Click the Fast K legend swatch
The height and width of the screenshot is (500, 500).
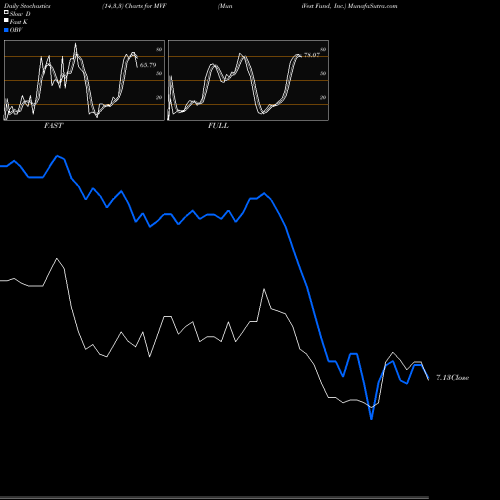click(x=6, y=21)
